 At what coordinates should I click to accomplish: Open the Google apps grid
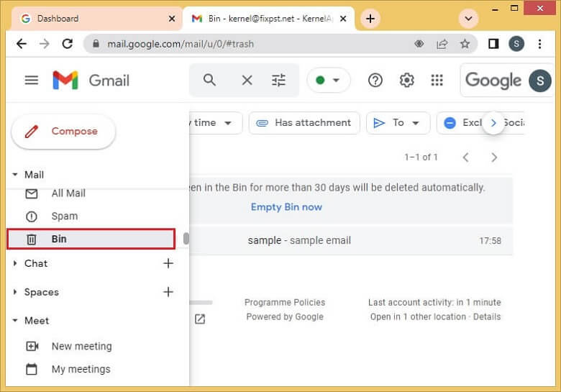(437, 80)
